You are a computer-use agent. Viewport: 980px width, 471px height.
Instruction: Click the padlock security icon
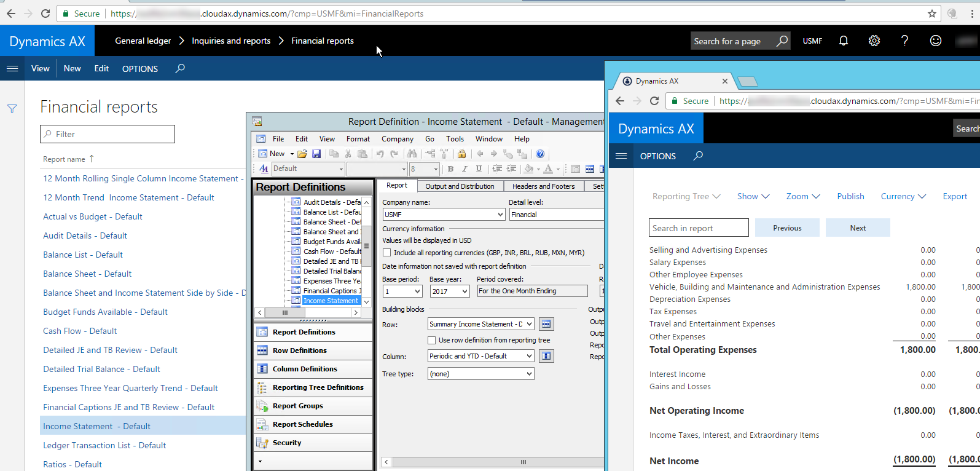[461, 154]
